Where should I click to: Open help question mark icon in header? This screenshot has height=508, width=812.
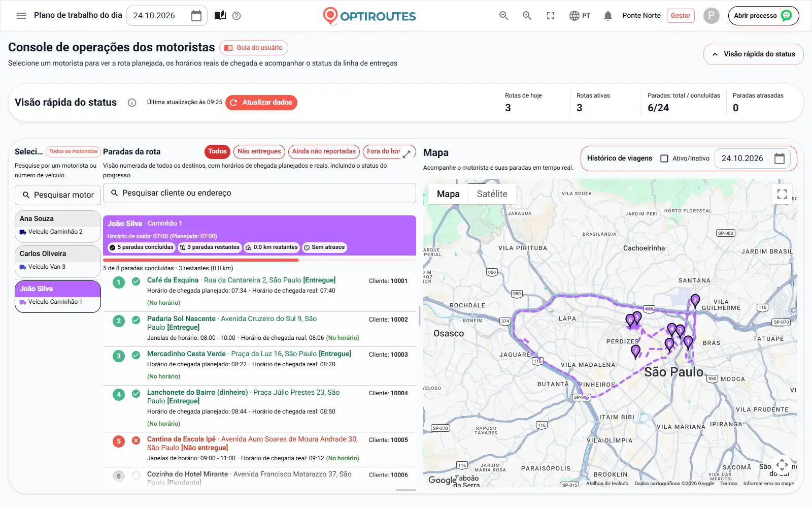(236, 16)
